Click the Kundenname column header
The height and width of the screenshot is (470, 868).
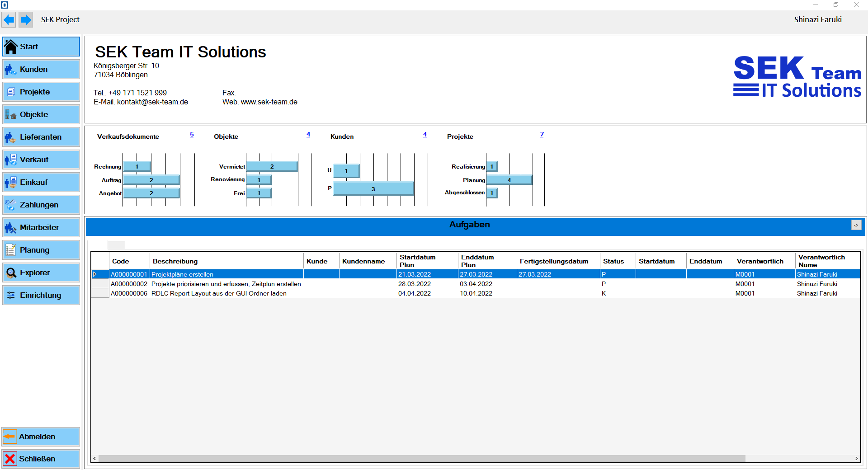[368, 261]
